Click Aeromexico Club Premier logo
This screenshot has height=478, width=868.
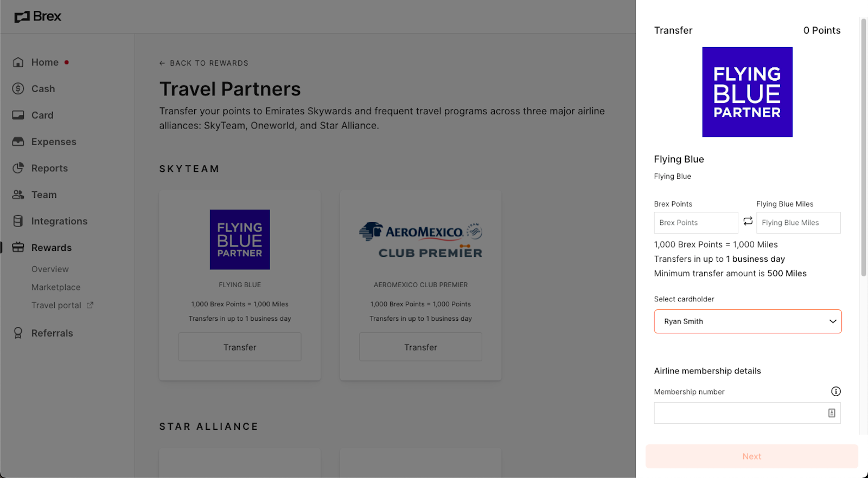tap(420, 240)
